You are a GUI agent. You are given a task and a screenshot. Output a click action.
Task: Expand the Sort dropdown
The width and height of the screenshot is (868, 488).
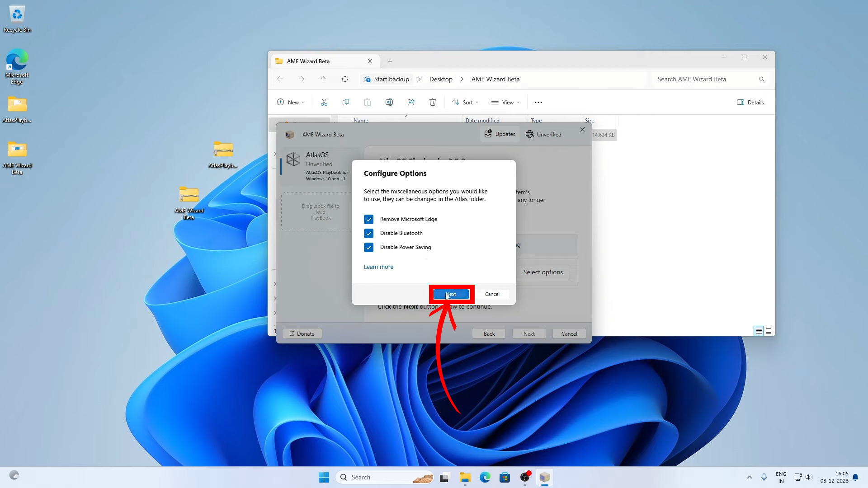tap(465, 103)
